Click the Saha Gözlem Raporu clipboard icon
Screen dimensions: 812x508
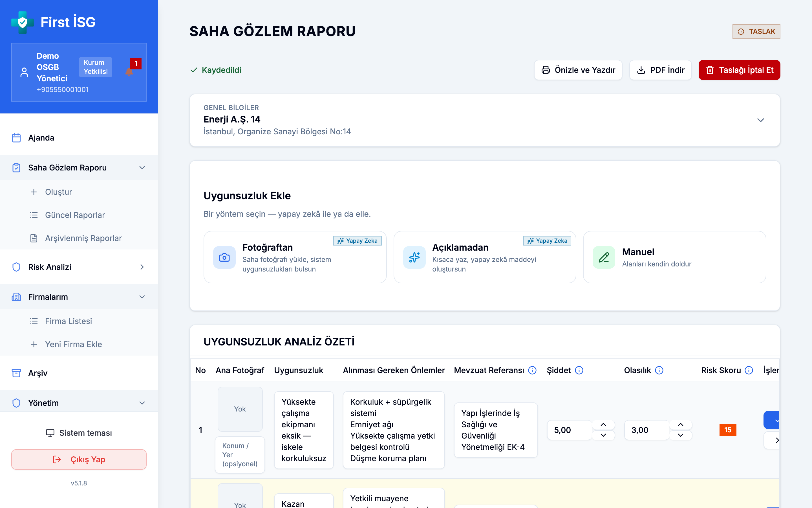click(16, 168)
